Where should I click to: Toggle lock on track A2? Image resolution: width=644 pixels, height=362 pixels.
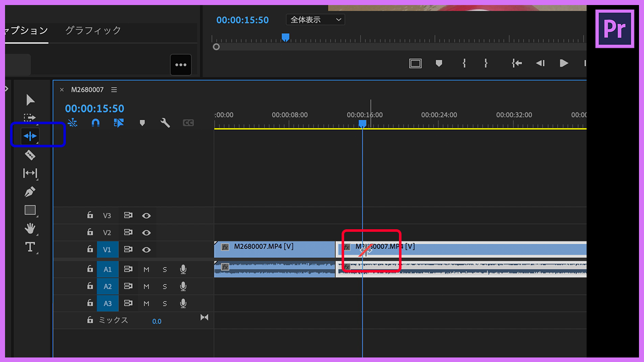pos(90,287)
